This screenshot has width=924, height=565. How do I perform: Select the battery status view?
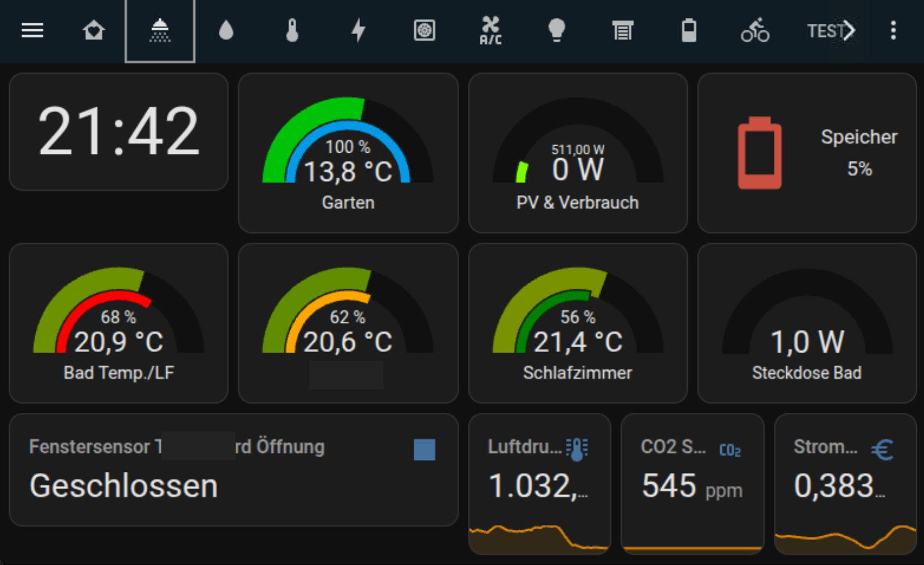(689, 30)
